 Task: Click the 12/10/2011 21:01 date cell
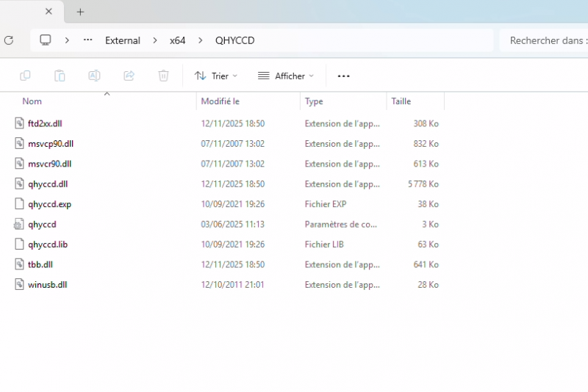tap(232, 285)
